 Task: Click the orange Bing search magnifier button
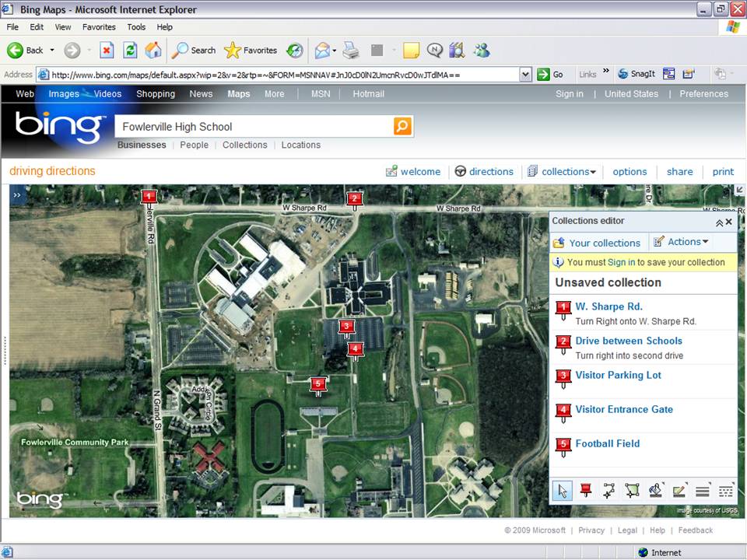(x=402, y=126)
